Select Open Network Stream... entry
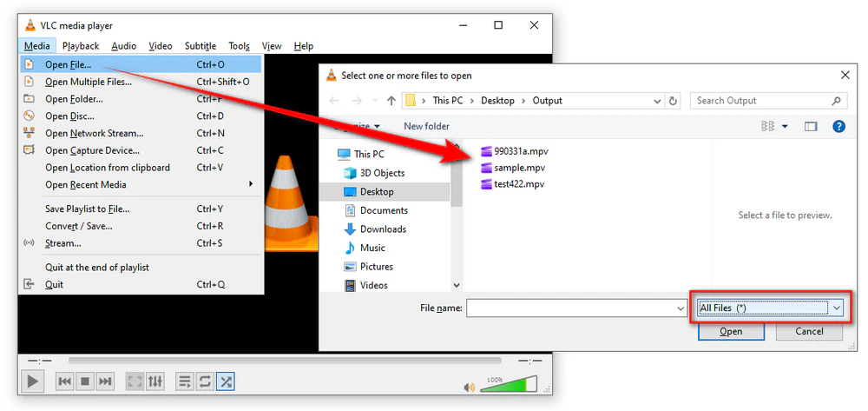 coord(141,134)
